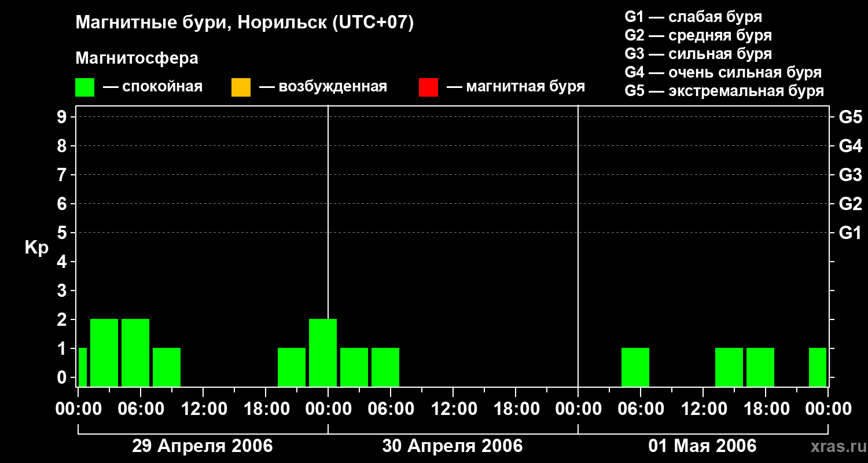Image resolution: width=868 pixels, height=463 pixels.
Task: Click the chart title 'Магнитные бури, Норильск (UTC+07)'
Action: [245, 23]
